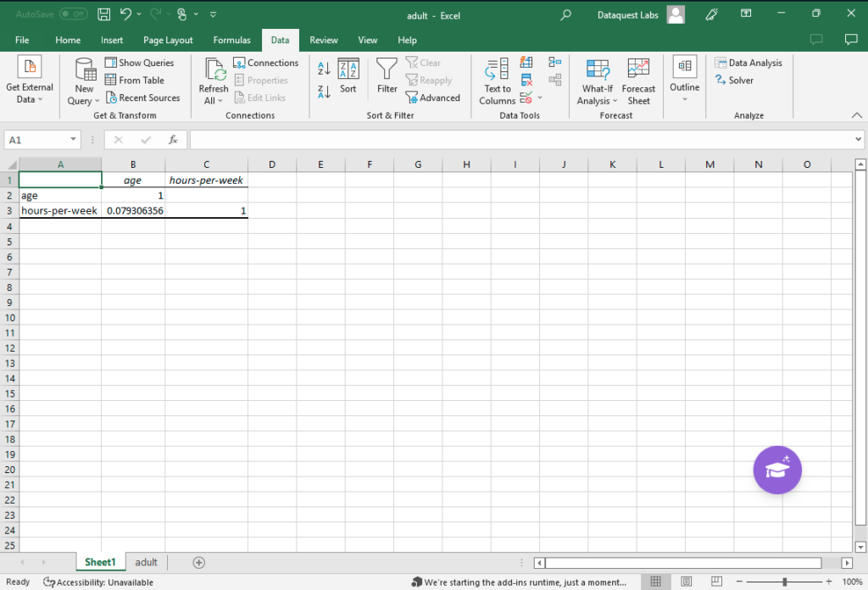The width and height of the screenshot is (868, 590).
Task: Switch to Page Layout view in status bar
Action: [x=687, y=582]
